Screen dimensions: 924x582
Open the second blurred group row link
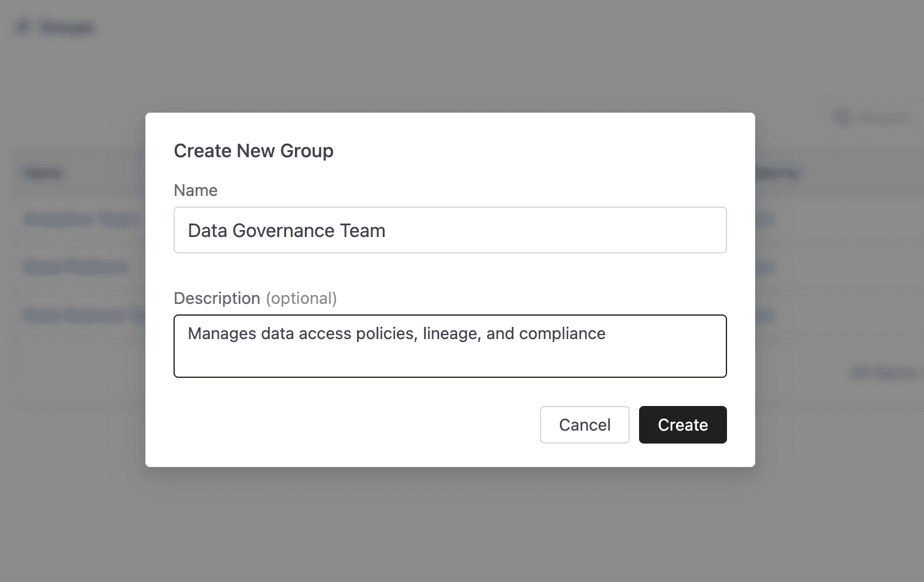coord(76,267)
